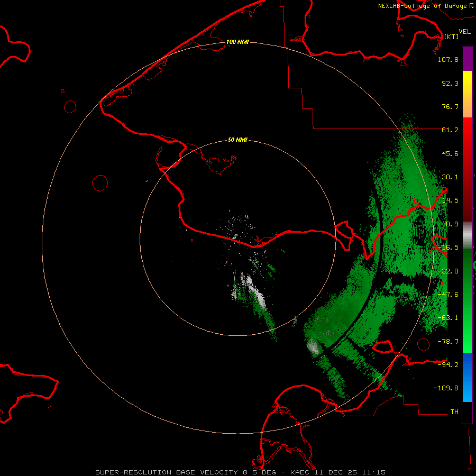
Task: Click the Super-Resolution Base Velocity caption
Action: point(241,472)
